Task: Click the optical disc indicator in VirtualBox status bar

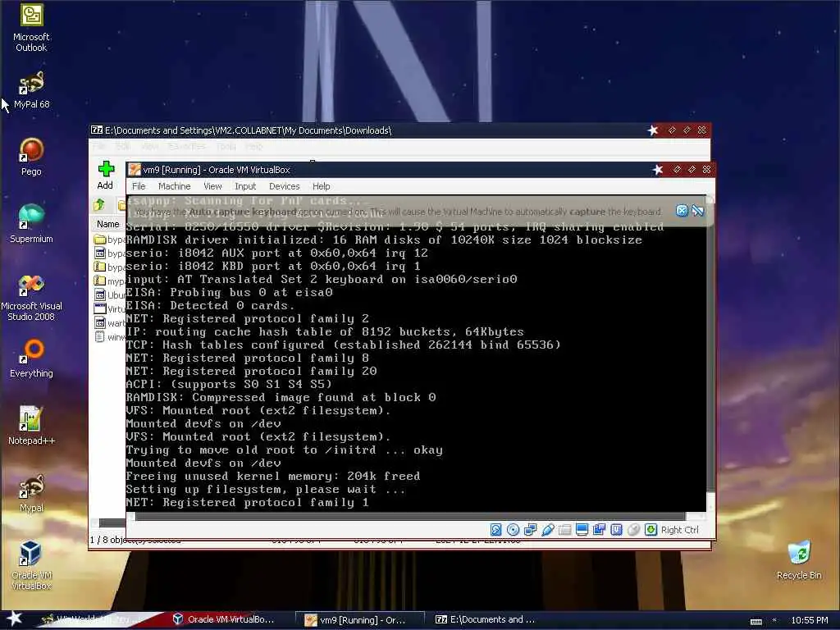Action: (x=513, y=530)
